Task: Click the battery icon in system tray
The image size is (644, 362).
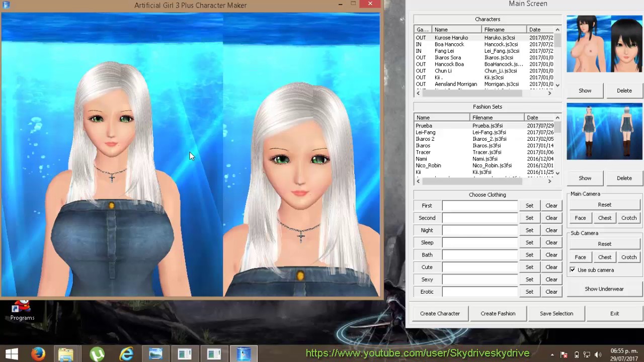Action: (577, 354)
